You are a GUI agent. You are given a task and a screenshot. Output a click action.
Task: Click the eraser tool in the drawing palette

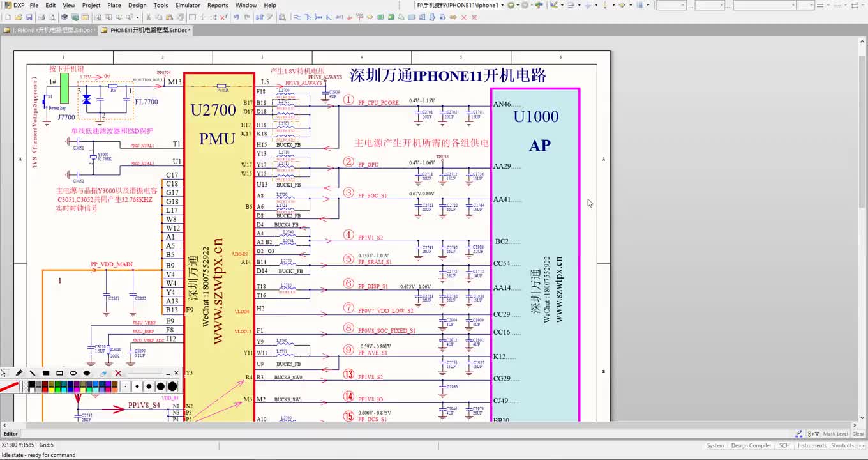click(x=104, y=373)
